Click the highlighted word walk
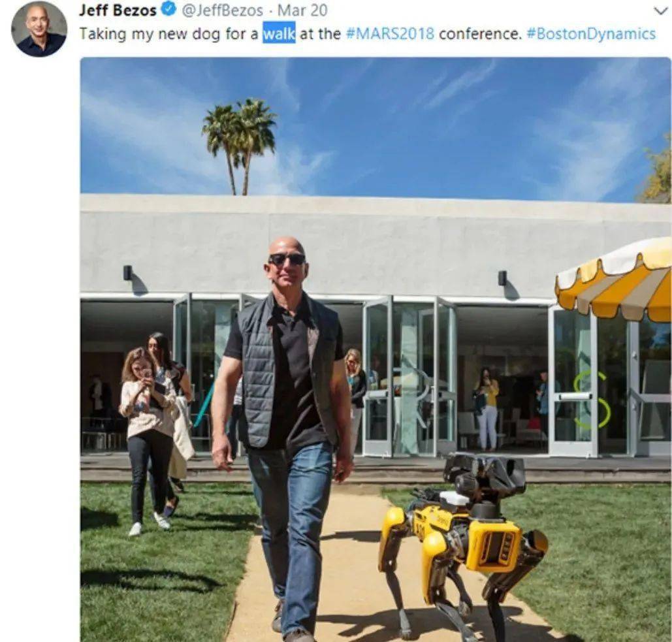This screenshot has width=672, height=642. tap(279, 33)
